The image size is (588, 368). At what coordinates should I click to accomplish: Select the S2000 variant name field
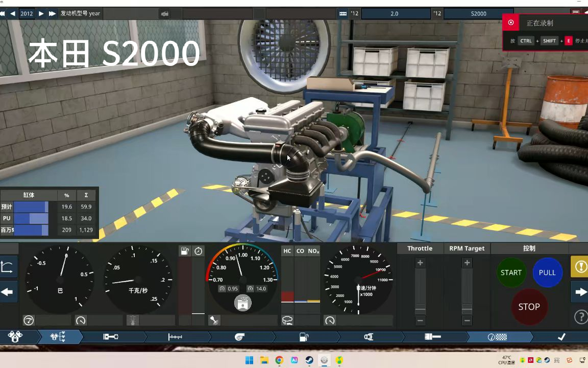tap(478, 13)
